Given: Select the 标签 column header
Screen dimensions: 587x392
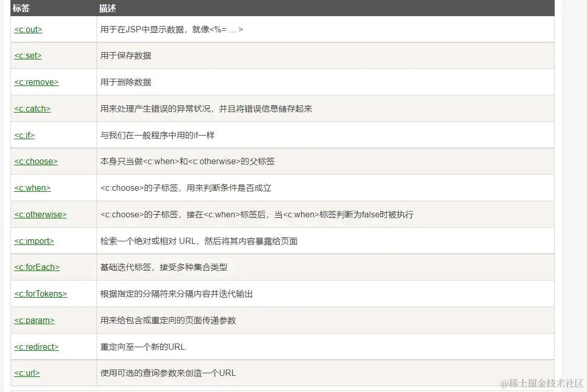Looking at the screenshot, I should click(x=21, y=8).
